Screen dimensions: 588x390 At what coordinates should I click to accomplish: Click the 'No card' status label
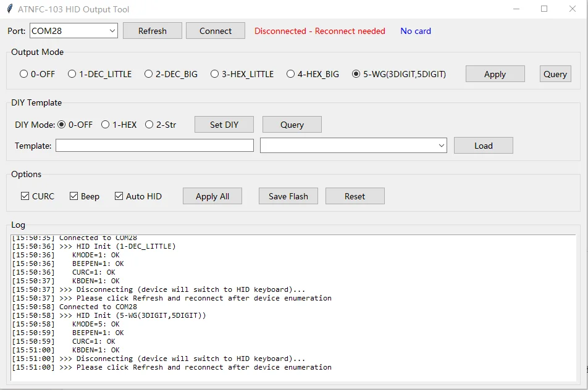[x=416, y=31]
